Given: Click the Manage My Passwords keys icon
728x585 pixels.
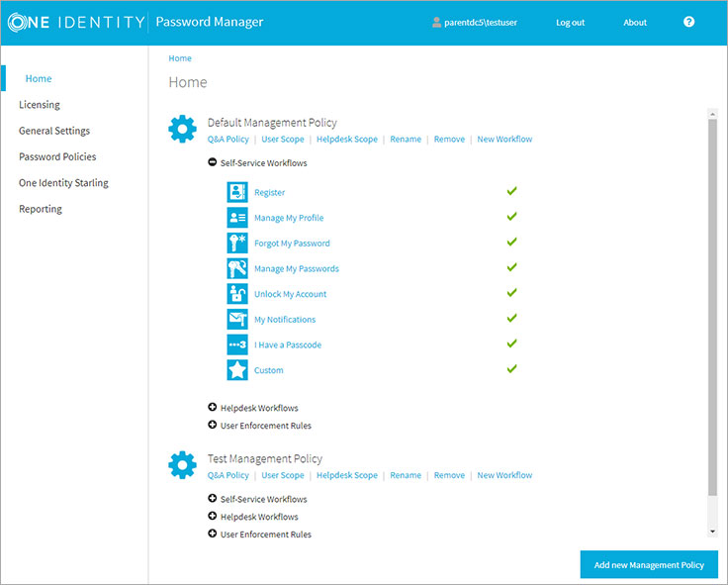Looking at the screenshot, I should point(237,268).
